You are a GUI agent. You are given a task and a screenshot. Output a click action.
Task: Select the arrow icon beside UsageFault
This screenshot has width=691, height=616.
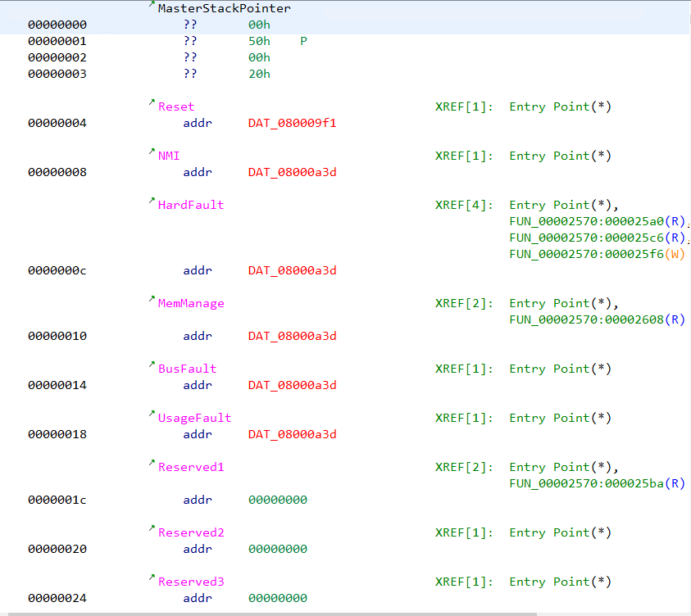tap(151, 414)
